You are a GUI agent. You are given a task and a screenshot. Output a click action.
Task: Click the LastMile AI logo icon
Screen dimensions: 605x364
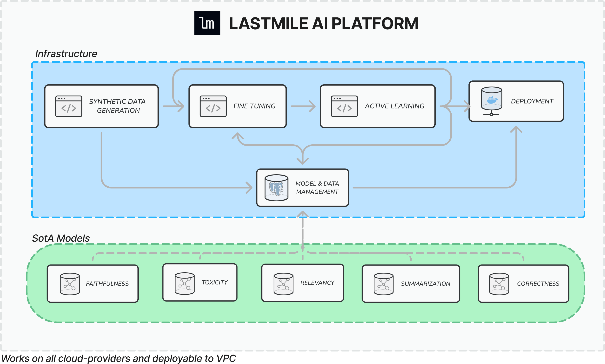click(x=207, y=23)
